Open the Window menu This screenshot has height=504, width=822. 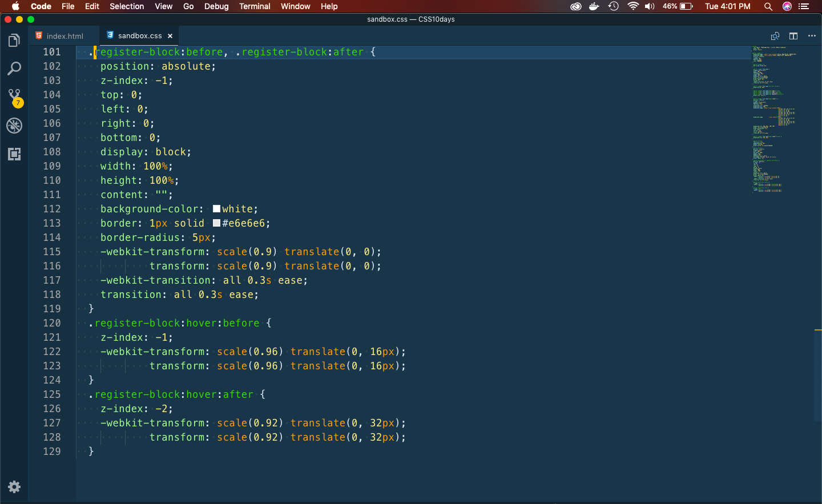295,6
